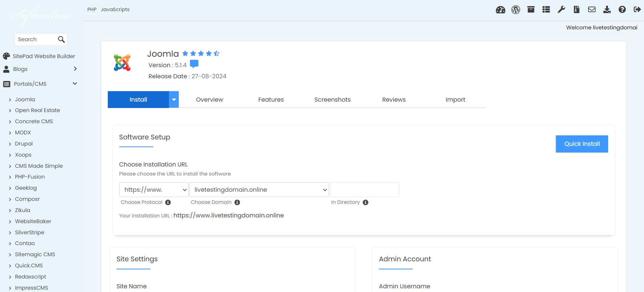Select Quick.CMS in sidebar

[29, 265]
